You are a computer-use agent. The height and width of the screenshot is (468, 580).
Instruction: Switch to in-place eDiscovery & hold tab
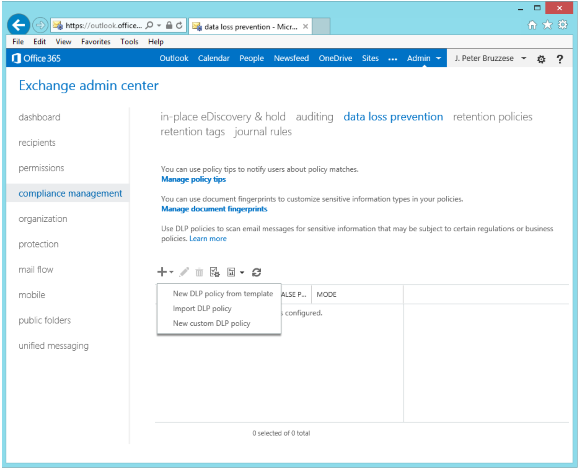tap(223, 117)
